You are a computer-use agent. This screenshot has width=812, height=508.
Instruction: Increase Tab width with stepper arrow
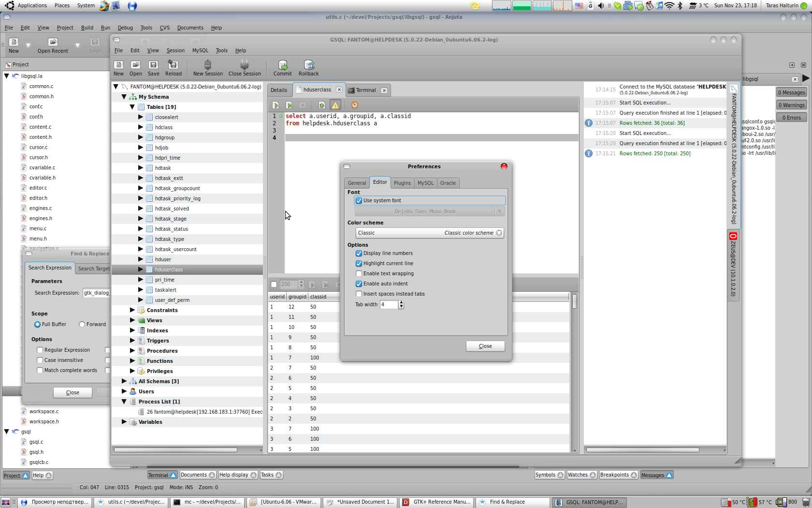[401, 302]
